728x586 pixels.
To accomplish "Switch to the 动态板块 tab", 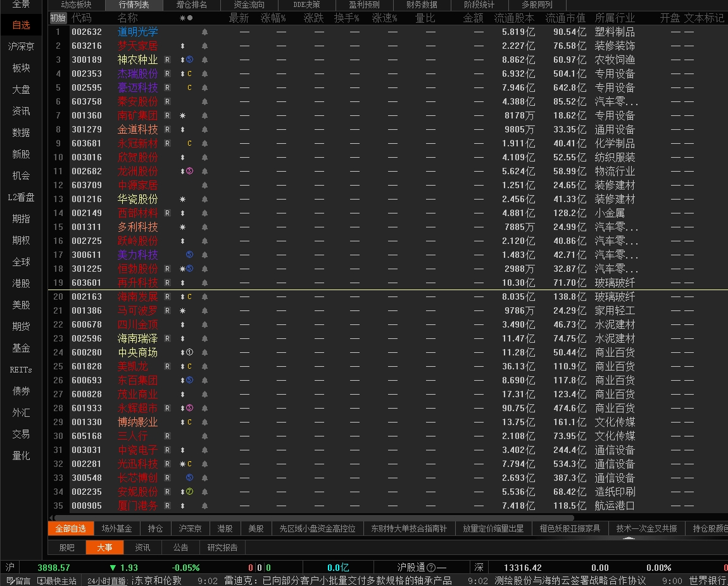I will click(76, 5).
